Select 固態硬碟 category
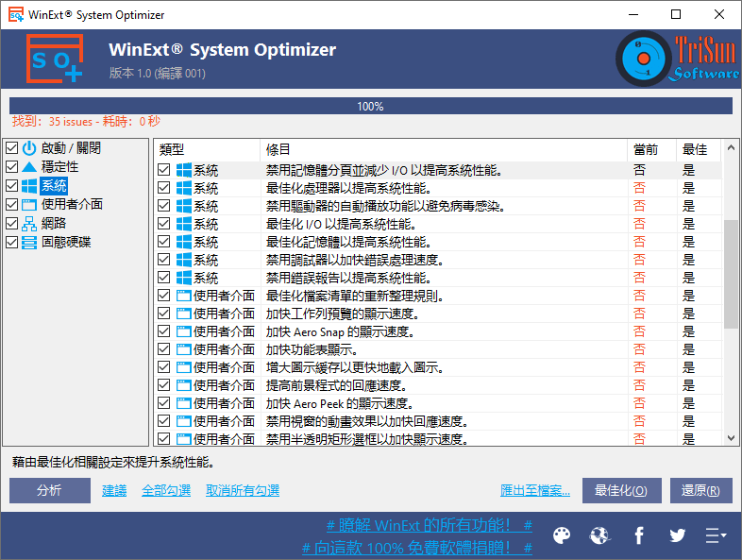 pos(66,243)
